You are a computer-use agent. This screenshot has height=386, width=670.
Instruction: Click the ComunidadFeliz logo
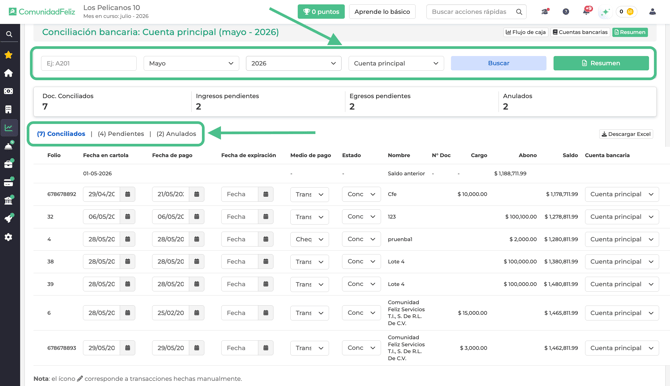tap(42, 12)
